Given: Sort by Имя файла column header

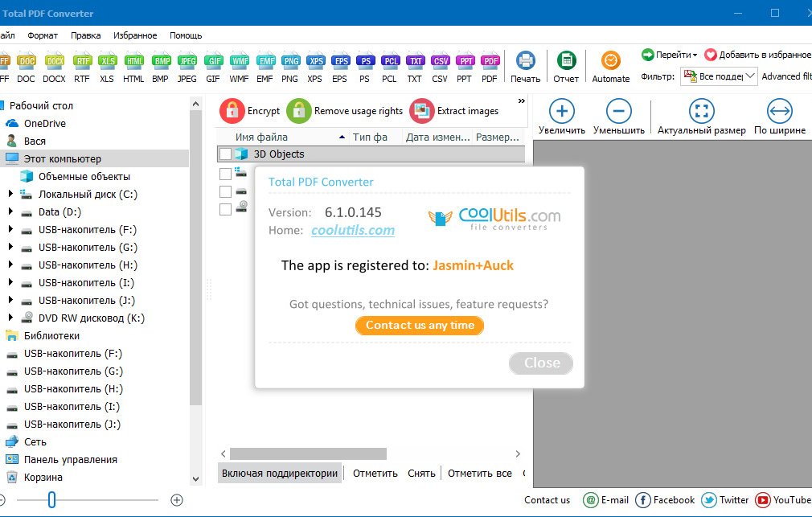Looking at the screenshot, I should pos(283,137).
